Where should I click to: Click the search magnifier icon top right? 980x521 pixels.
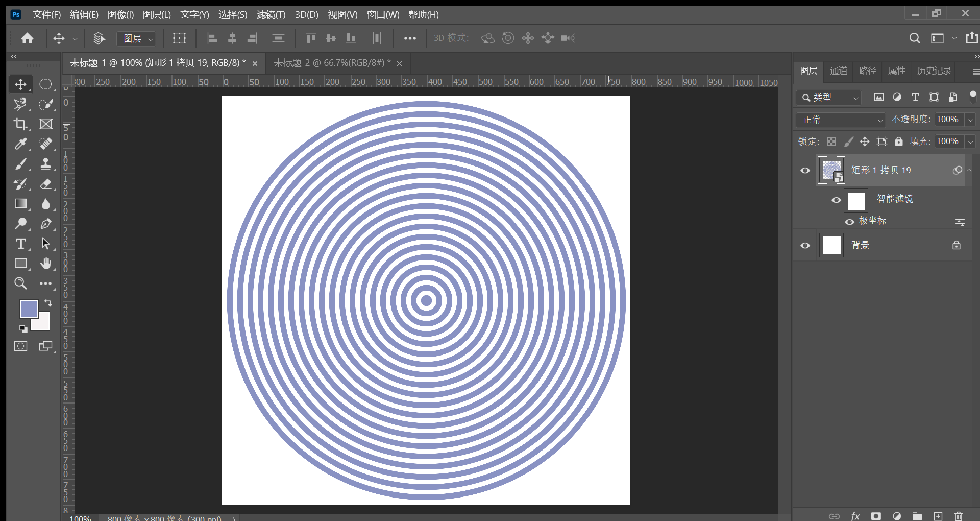point(915,38)
